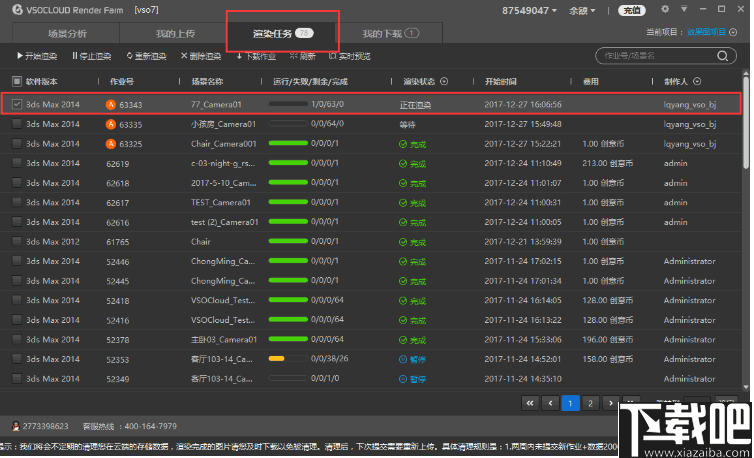The height and width of the screenshot is (458, 754).
Task: Open settings via the gear icon
Action: coord(665,9)
